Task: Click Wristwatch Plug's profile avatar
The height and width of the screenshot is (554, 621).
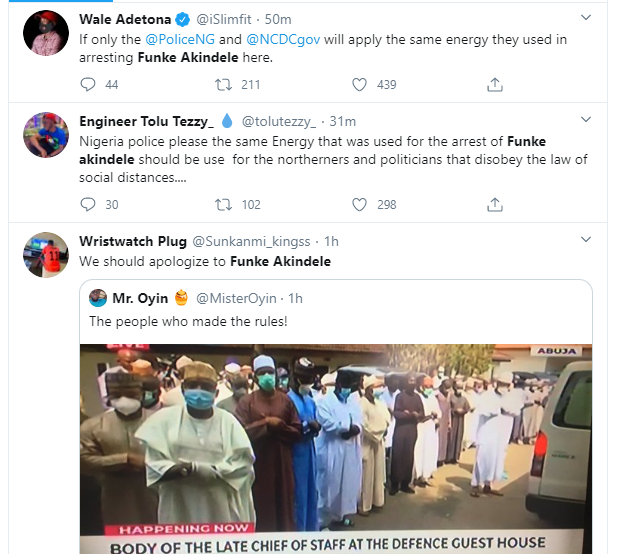Action: pos(43,258)
